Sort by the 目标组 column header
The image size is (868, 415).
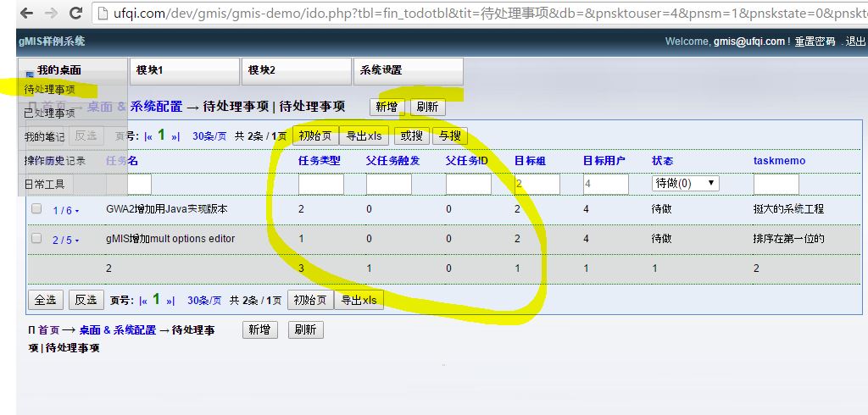(x=530, y=160)
